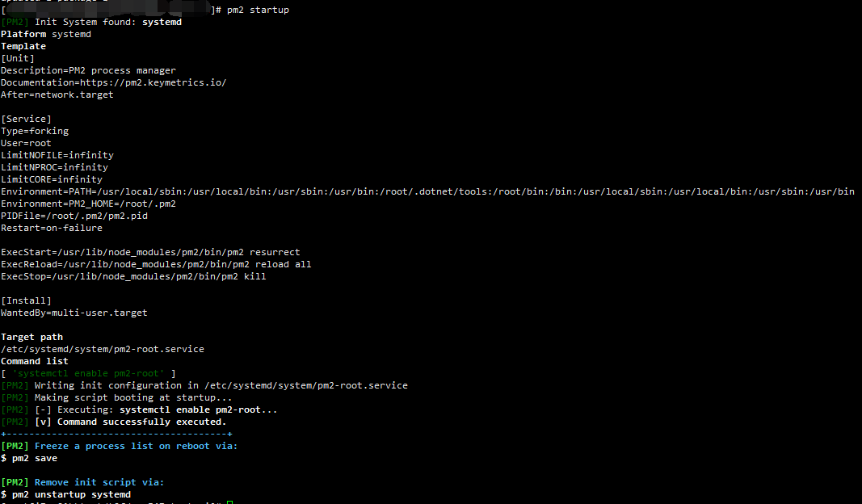Open the pm2.keymetrics.io documentation URL
The width and height of the screenshot is (862, 504).
click(x=152, y=82)
